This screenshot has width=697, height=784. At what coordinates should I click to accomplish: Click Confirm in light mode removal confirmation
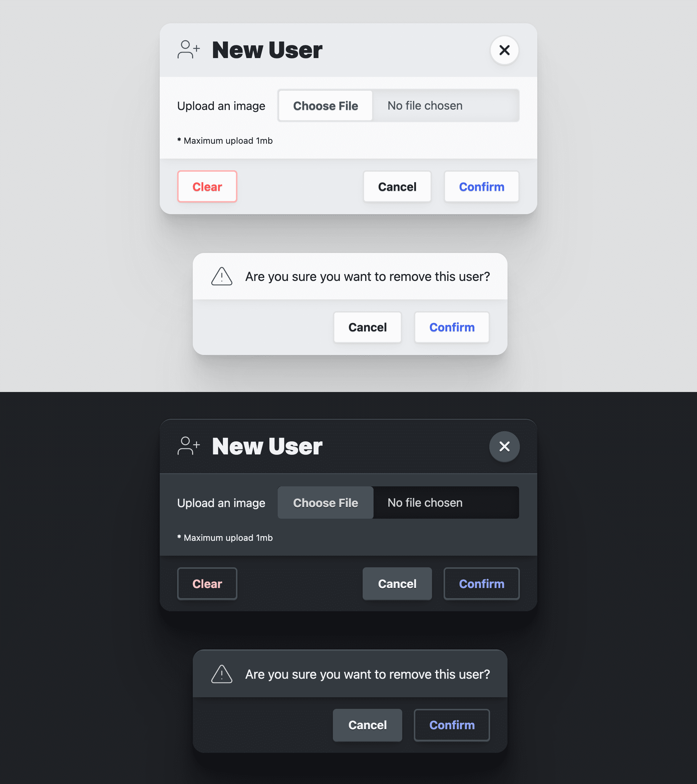pos(452,327)
